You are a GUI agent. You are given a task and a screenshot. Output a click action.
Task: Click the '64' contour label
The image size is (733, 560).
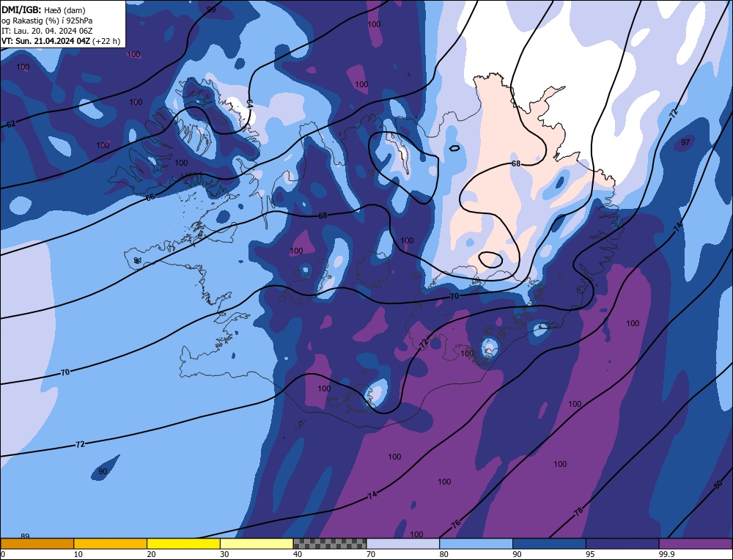point(249,103)
